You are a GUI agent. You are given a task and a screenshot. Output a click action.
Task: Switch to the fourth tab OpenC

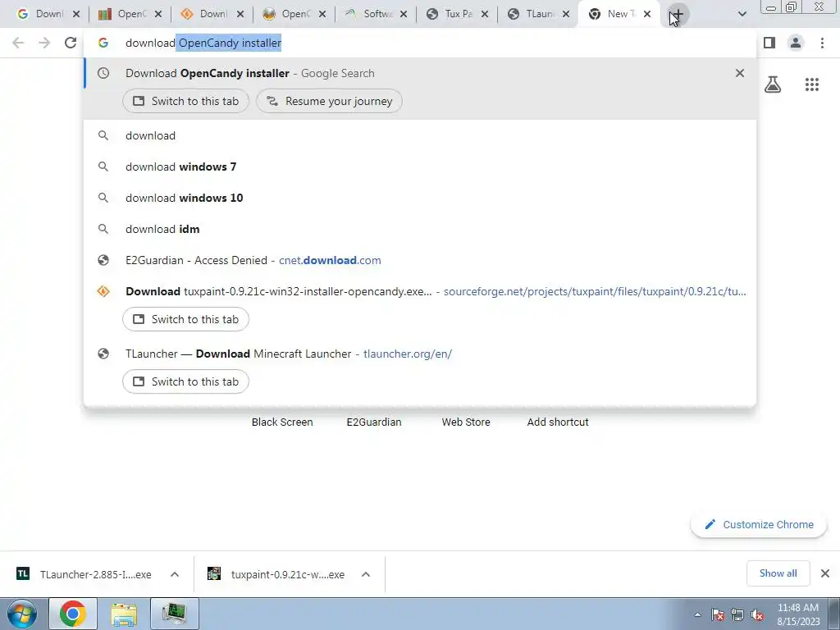tap(285, 15)
